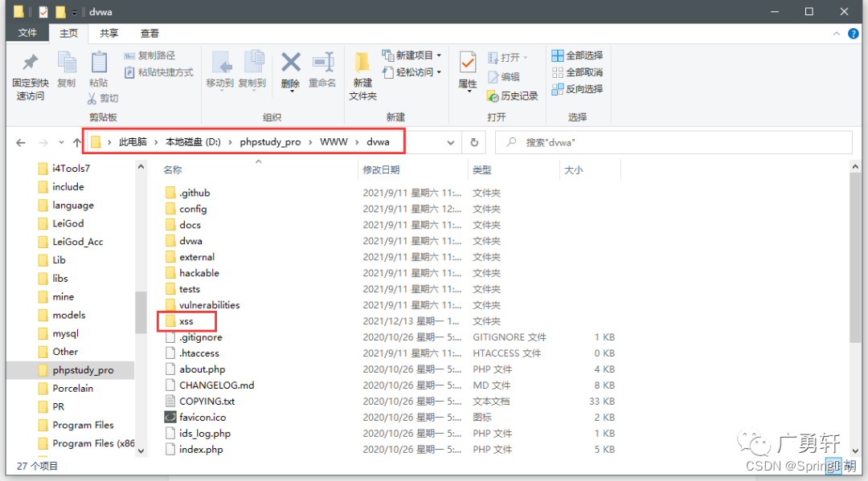Open the quick access toolbar customize dropdown
868x481 pixels.
[74, 12]
